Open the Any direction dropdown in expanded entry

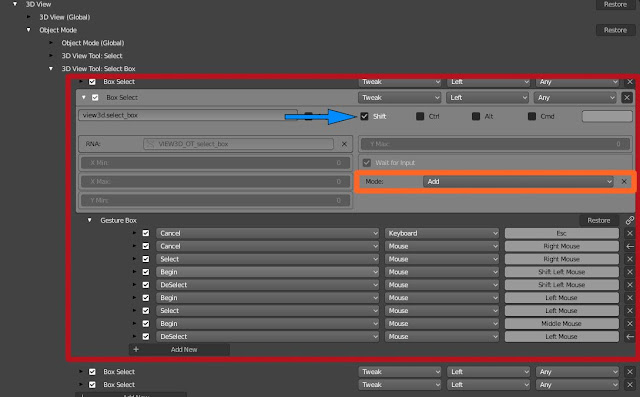point(575,98)
